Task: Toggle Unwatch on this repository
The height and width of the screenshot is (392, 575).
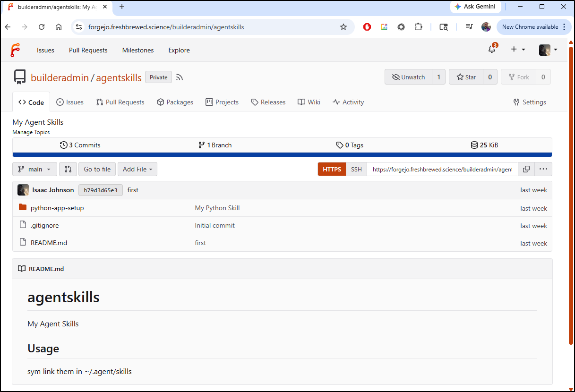Action: tap(408, 77)
